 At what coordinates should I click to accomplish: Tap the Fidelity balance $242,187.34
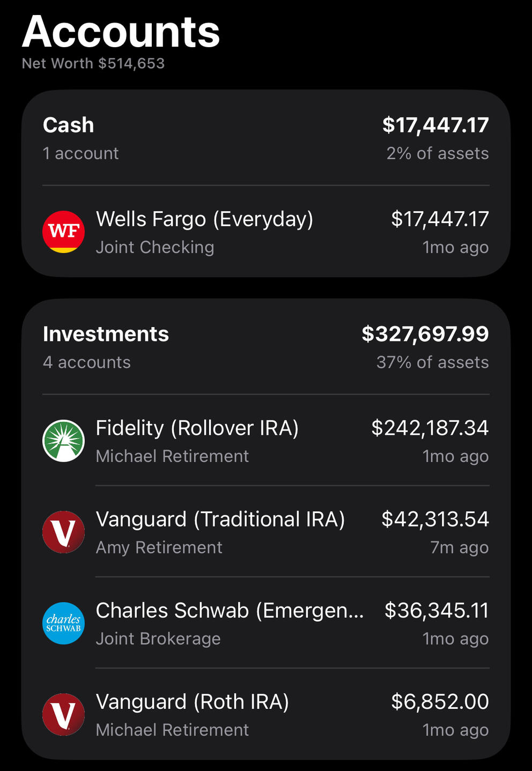[430, 428]
